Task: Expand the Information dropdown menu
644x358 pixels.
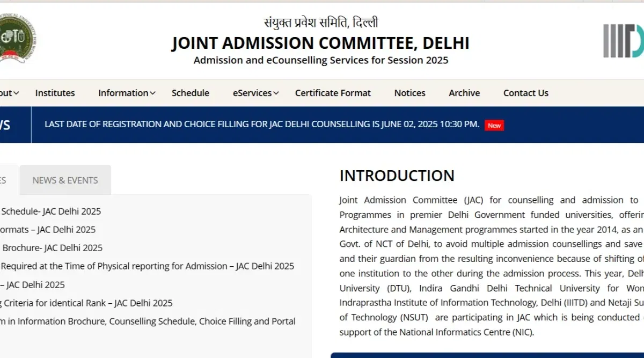Action: tap(127, 93)
